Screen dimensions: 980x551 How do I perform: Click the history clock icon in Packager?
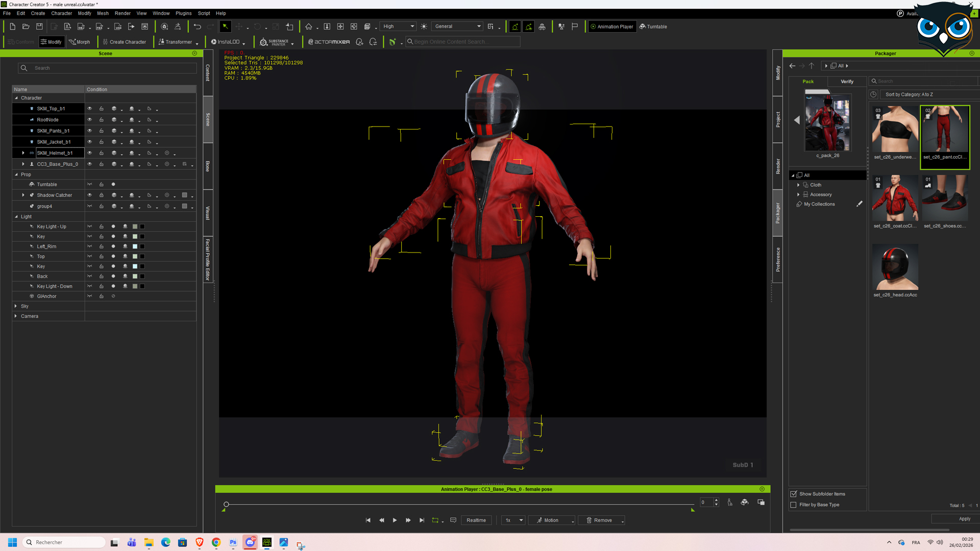[873, 94]
